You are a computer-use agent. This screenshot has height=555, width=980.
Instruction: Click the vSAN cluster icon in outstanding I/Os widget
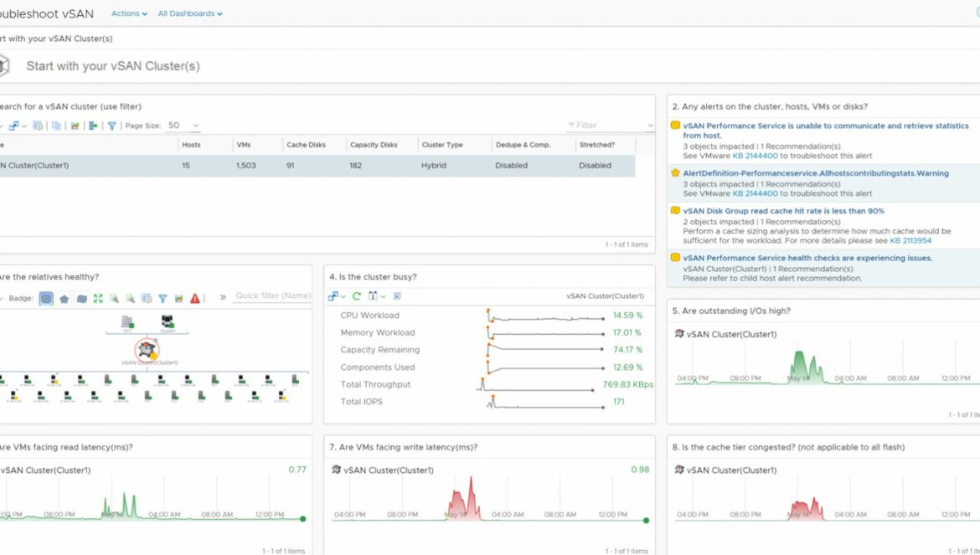point(679,334)
